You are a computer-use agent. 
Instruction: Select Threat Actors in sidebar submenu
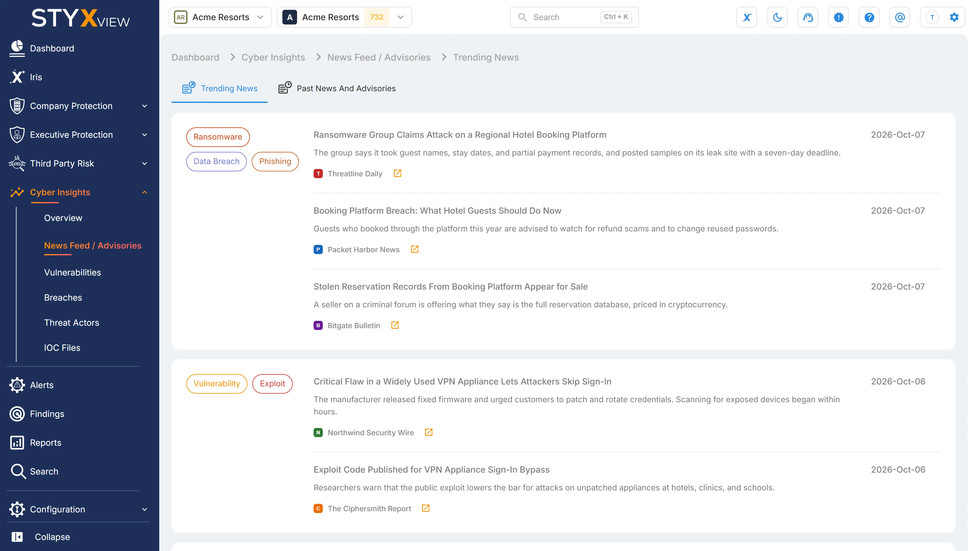point(72,322)
